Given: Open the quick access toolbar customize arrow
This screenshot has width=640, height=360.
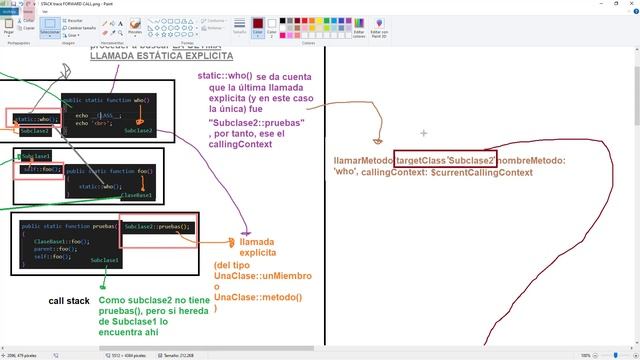Looking at the screenshot, I should coord(34,4).
